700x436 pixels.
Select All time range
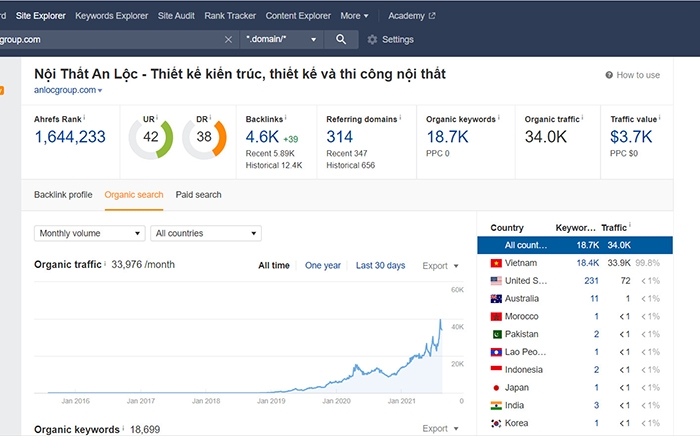pos(274,266)
